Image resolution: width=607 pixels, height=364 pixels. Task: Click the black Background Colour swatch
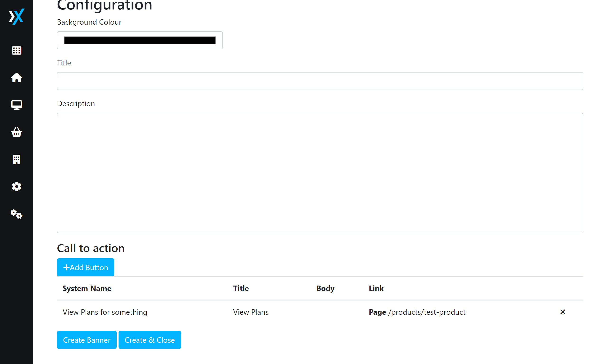pyautogui.click(x=140, y=40)
